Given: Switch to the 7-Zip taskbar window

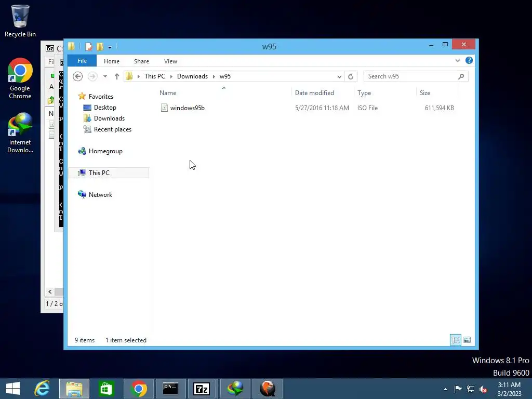Looking at the screenshot, I should coord(202,389).
